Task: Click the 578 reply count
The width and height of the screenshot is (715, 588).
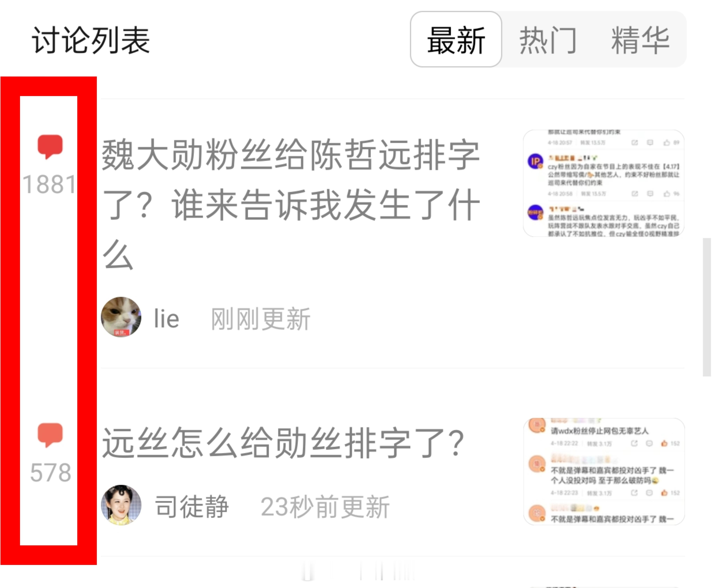Action: click(50, 472)
